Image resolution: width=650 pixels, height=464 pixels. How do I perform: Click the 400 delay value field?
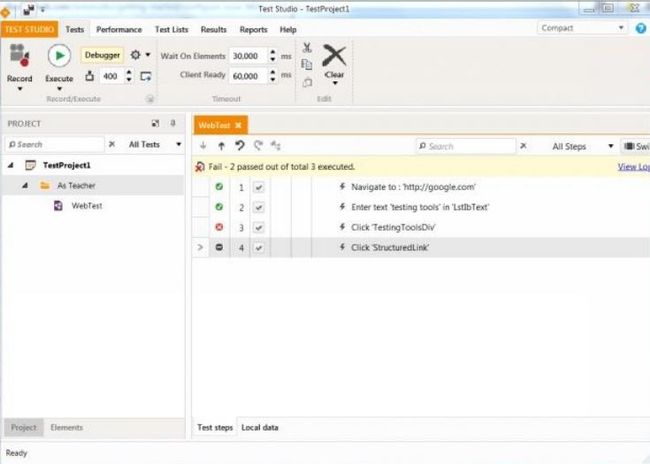111,76
